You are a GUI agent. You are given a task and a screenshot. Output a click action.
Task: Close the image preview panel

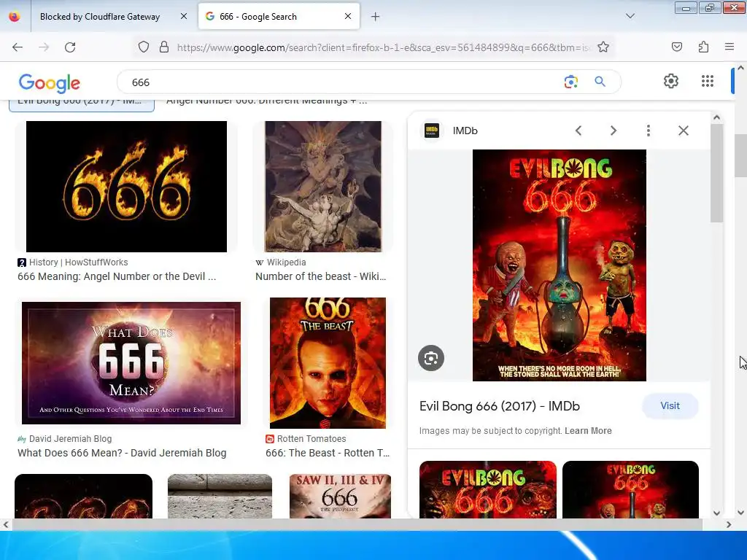683,131
